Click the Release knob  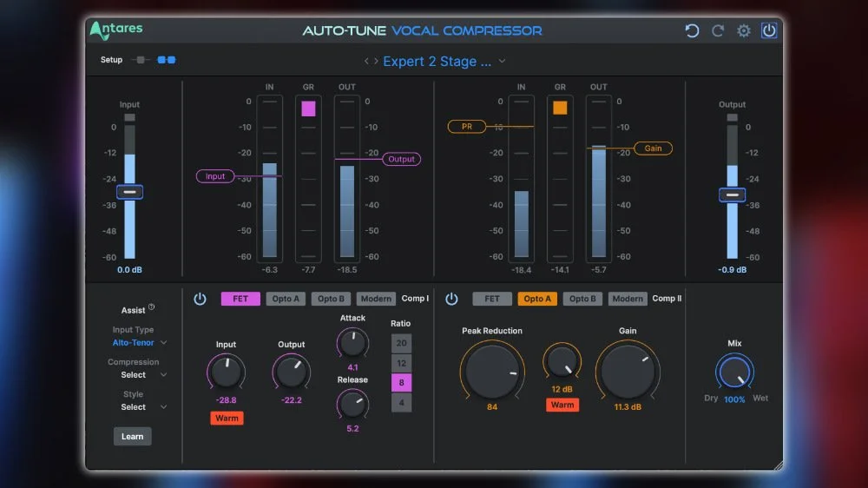[352, 405]
